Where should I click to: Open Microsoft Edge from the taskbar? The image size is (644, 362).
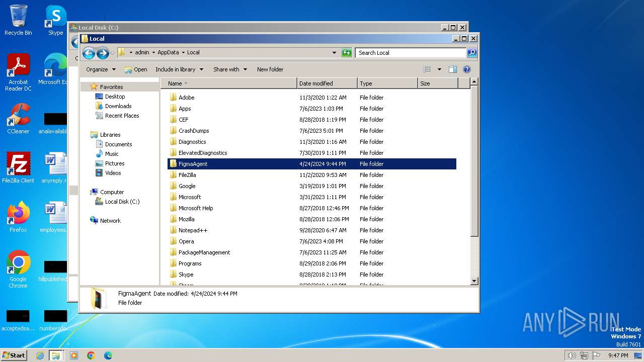pos(108,355)
